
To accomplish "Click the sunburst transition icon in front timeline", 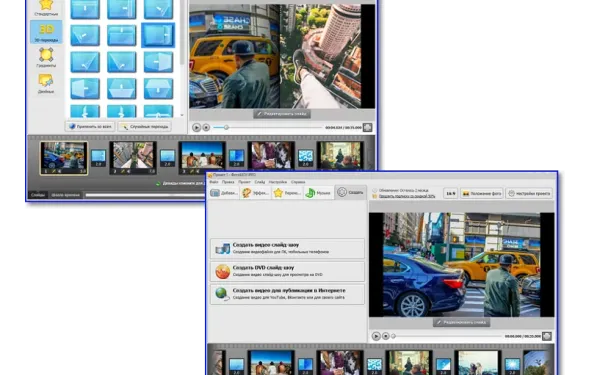I will click(x=512, y=366).
